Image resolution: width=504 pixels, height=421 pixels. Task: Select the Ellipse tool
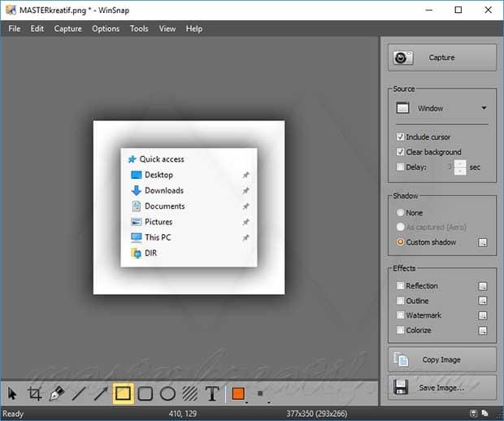tap(167, 393)
